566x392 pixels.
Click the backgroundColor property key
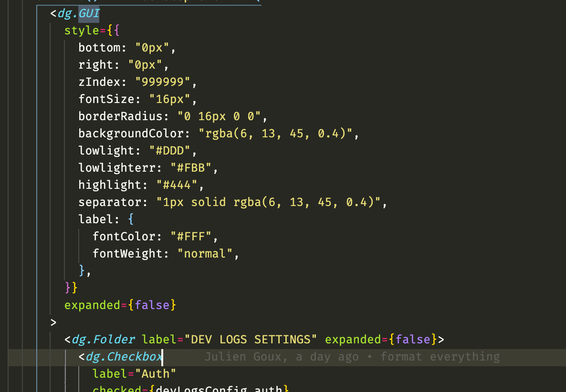point(131,134)
